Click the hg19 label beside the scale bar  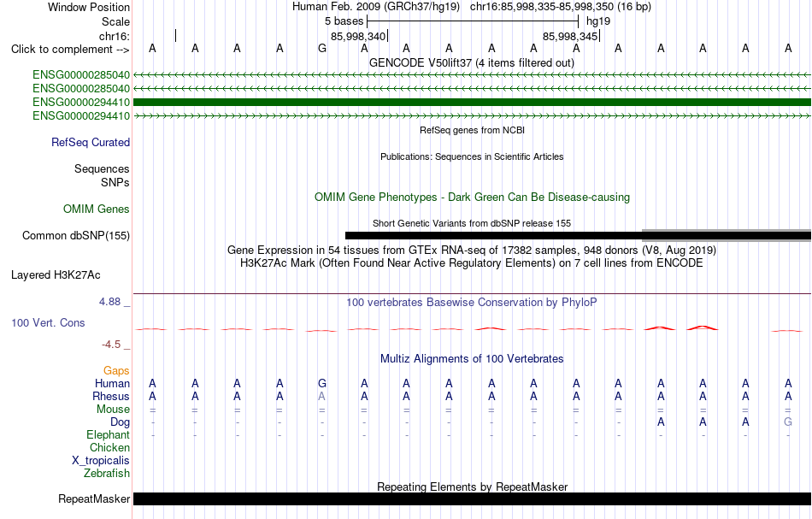pos(598,21)
